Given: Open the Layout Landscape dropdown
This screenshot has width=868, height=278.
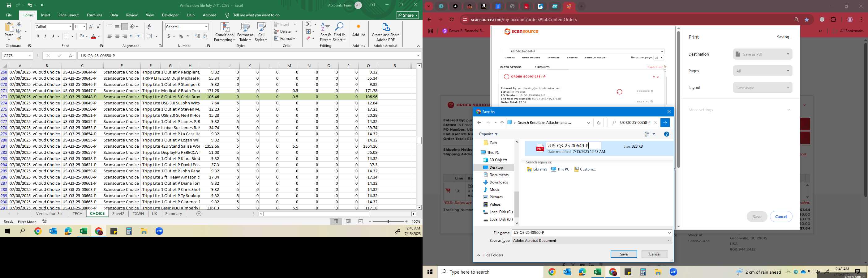Looking at the screenshot, I should click(x=763, y=87).
